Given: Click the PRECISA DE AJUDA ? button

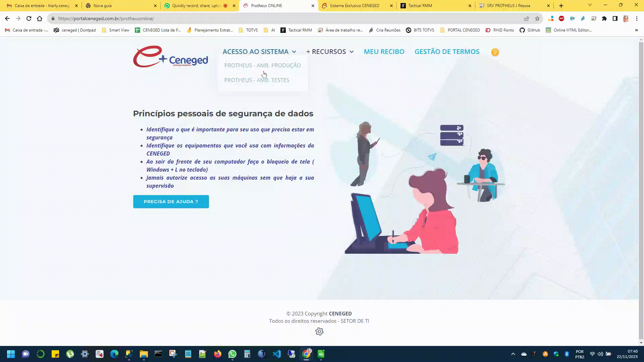Looking at the screenshot, I should pyautogui.click(x=171, y=201).
